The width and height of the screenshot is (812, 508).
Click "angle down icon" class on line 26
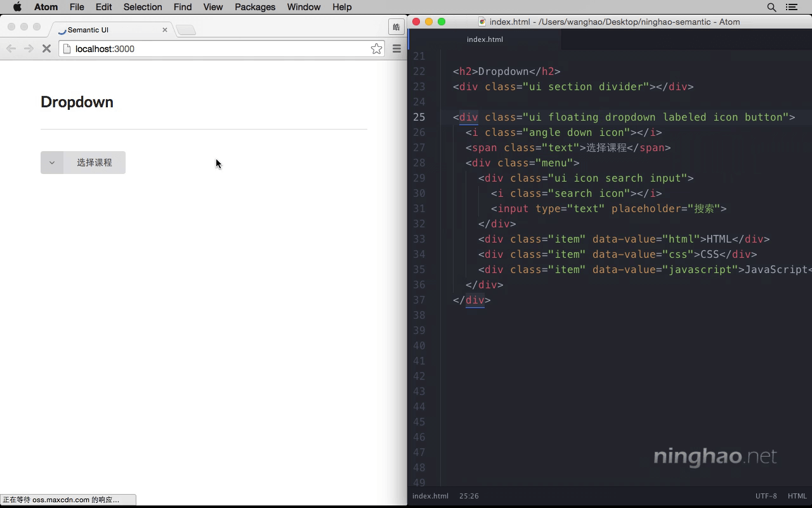[x=576, y=132]
